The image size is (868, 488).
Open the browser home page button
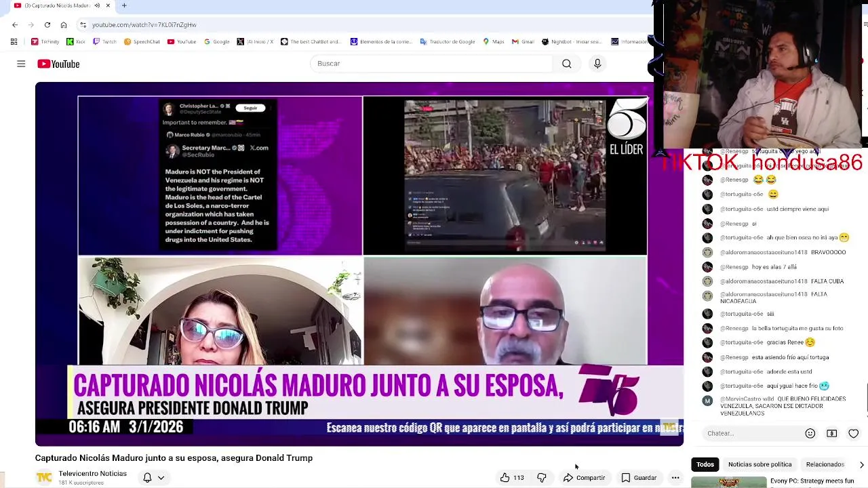(64, 25)
